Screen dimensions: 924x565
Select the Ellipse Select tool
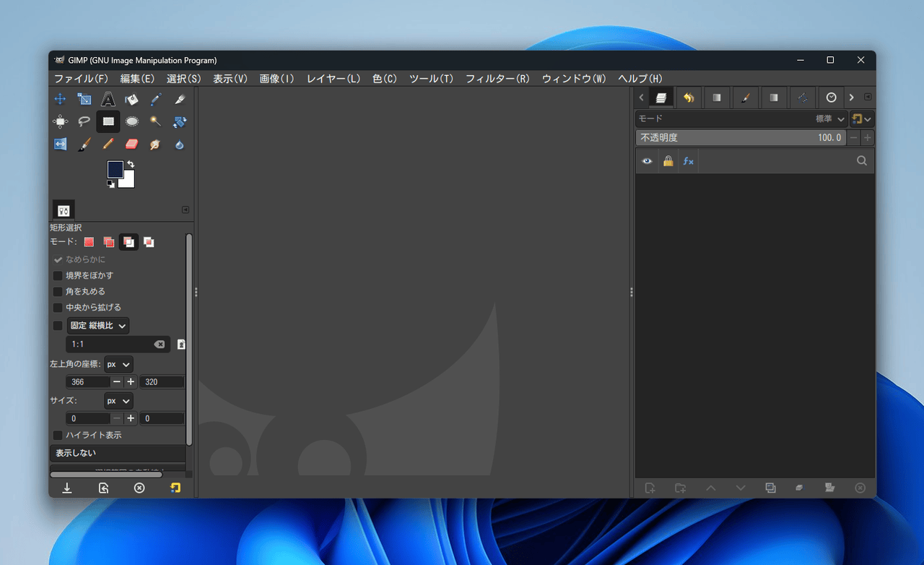131,121
